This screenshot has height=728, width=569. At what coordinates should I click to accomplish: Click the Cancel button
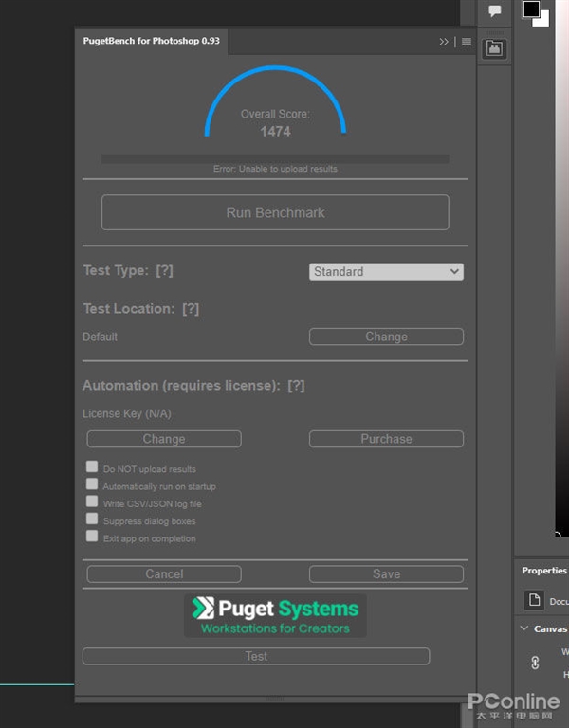(164, 573)
